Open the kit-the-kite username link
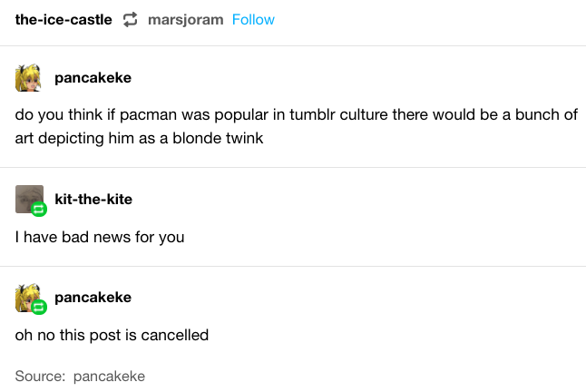Viewport: 586px width, 392px height. tap(93, 199)
